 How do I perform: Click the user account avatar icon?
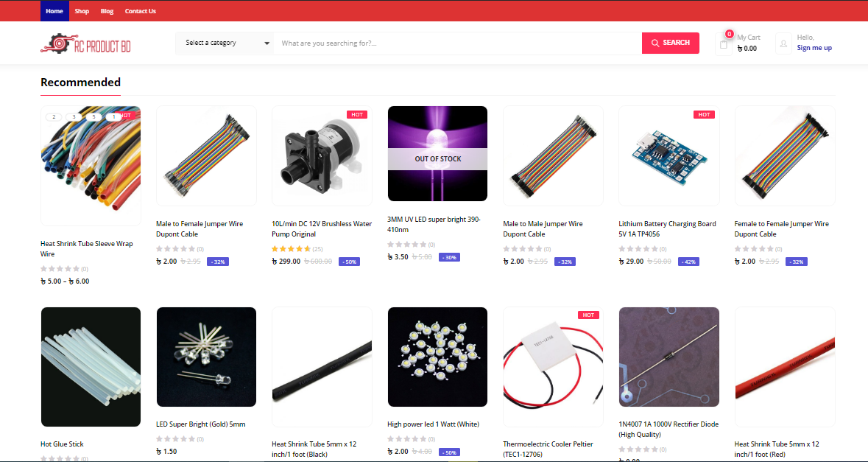pyautogui.click(x=783, y=43)
